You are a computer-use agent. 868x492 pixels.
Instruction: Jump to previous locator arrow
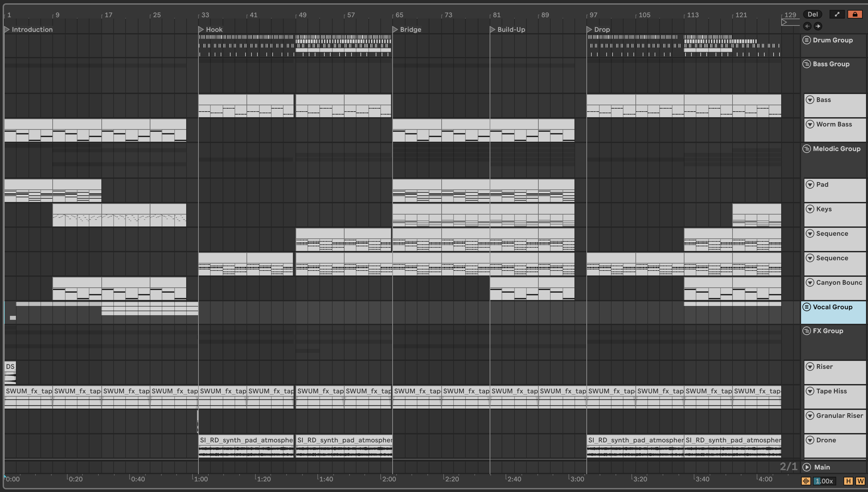click(807, 26)
